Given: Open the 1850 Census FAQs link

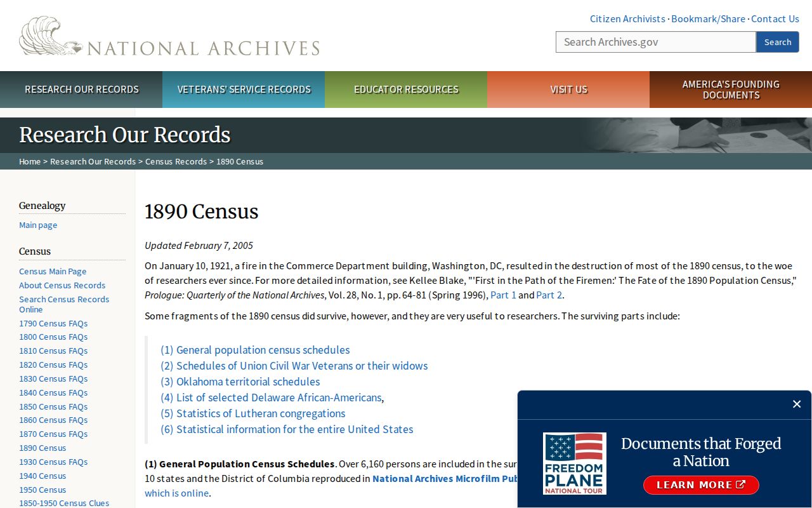Looking at the screenshot, I should pyautogui.click(x=53, y=406).
